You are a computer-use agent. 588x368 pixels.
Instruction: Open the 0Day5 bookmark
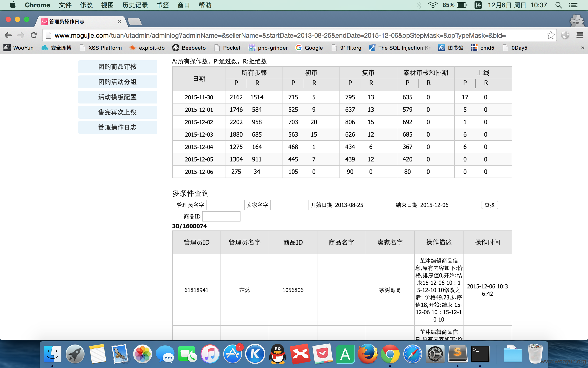coord(515,48)
